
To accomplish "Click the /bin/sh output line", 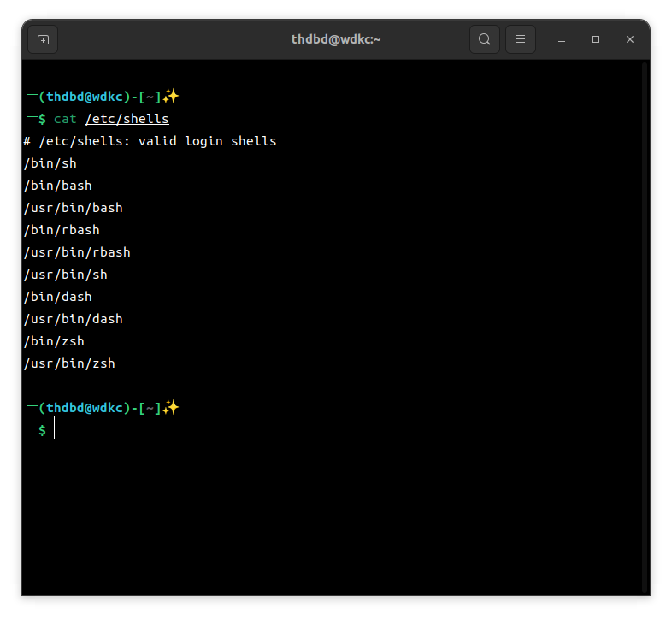I will [x=50, y=163].
